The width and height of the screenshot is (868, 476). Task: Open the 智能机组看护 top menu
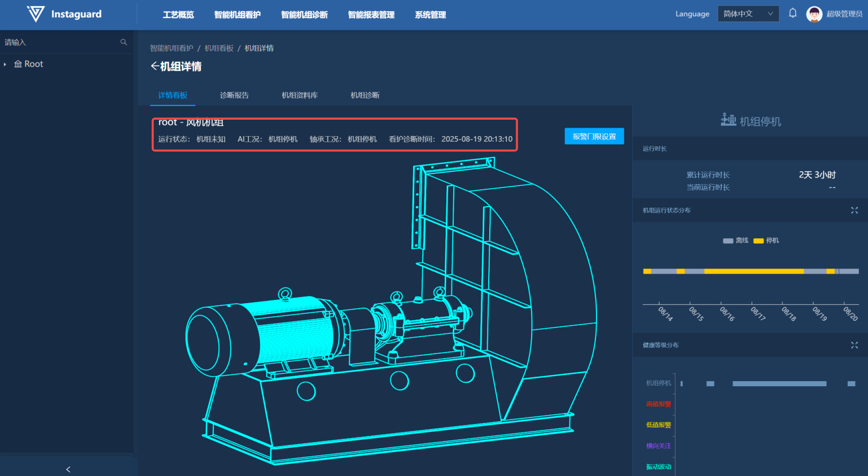(237, 15)
